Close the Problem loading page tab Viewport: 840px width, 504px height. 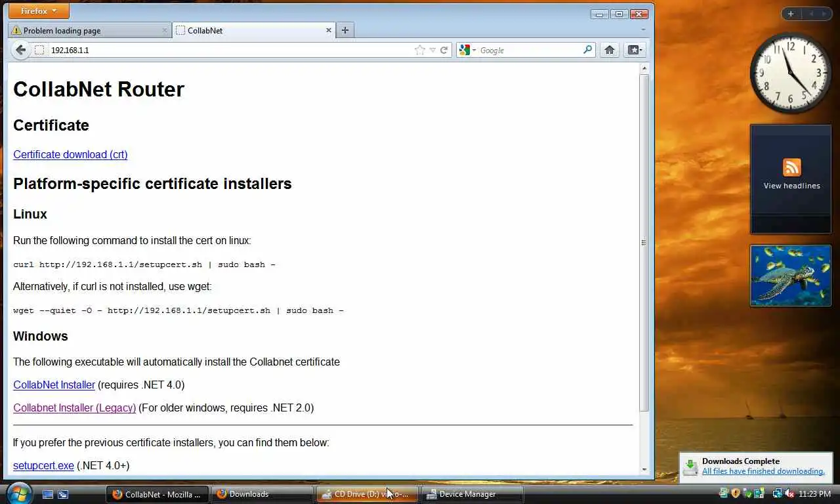pyautogui.click(x=164, y=30)
